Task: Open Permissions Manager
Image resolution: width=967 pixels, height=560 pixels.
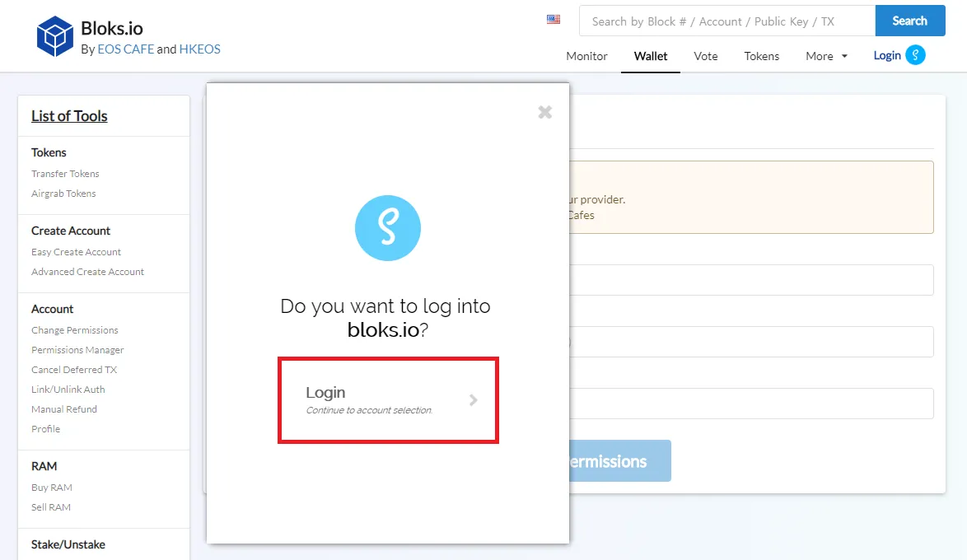Action: (77, 350)
